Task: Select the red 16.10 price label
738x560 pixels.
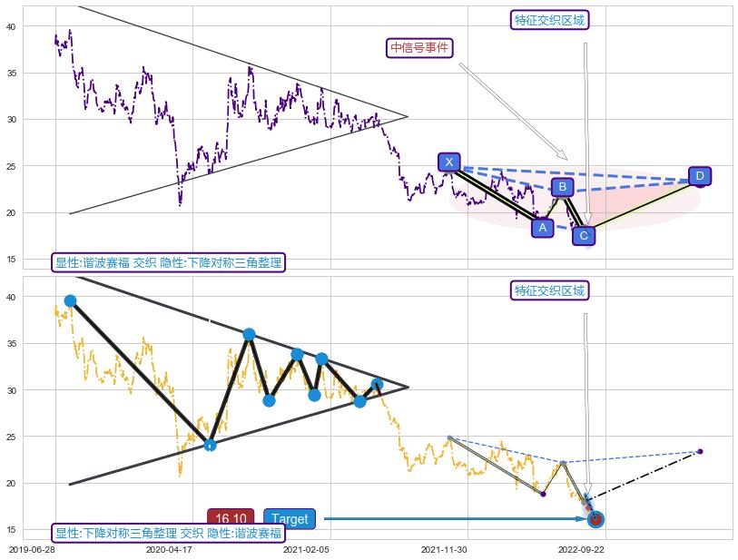Action: (x=231, y=519)
